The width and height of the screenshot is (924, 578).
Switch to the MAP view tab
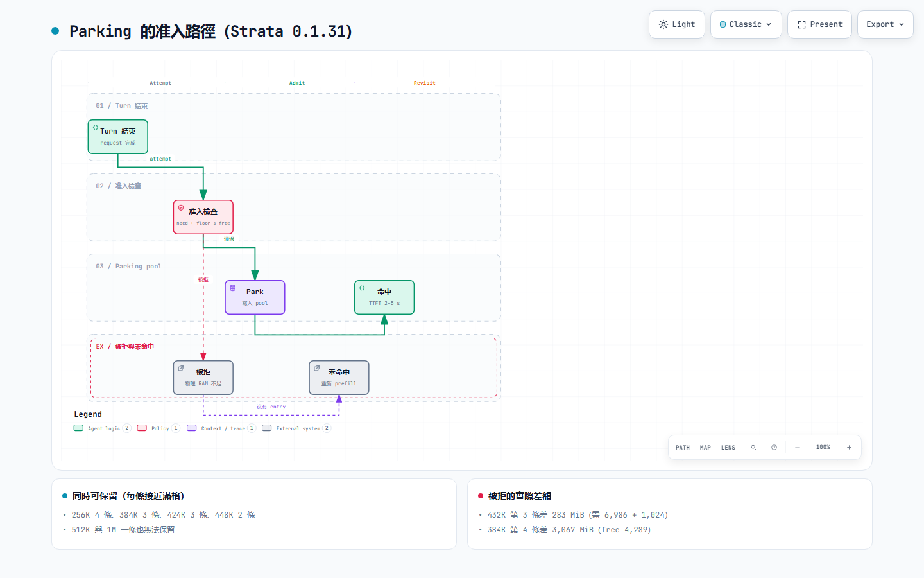[x=705, y=448]
